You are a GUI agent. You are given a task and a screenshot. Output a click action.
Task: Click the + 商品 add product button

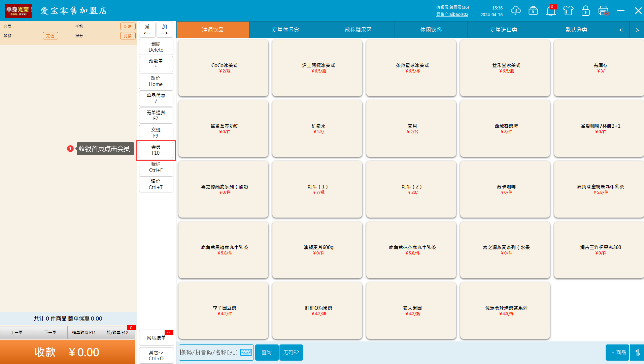[617, 353]
